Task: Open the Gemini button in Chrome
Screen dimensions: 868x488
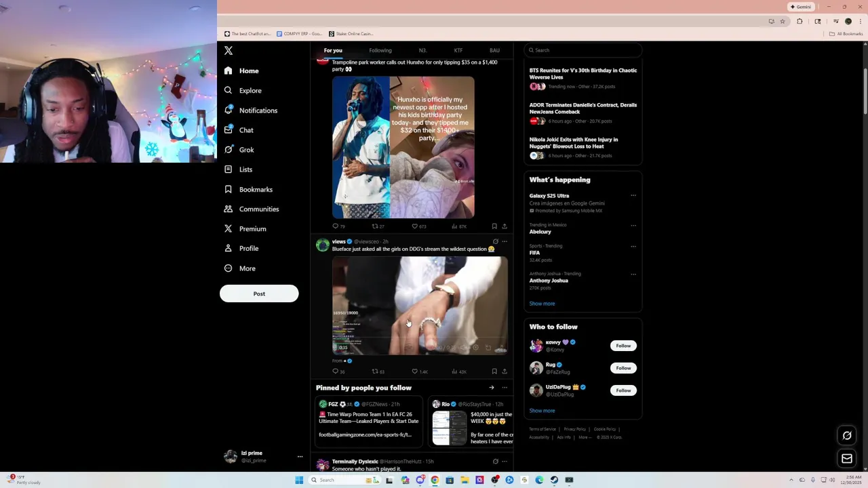Action: pyautogui.click(x=800, y=7)
